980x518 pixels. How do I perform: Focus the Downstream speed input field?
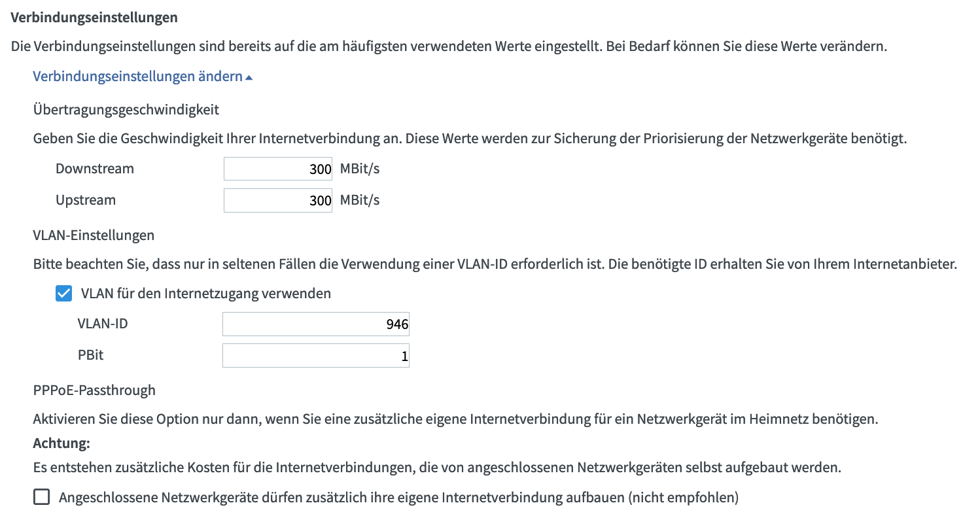(x=279, y=169)
